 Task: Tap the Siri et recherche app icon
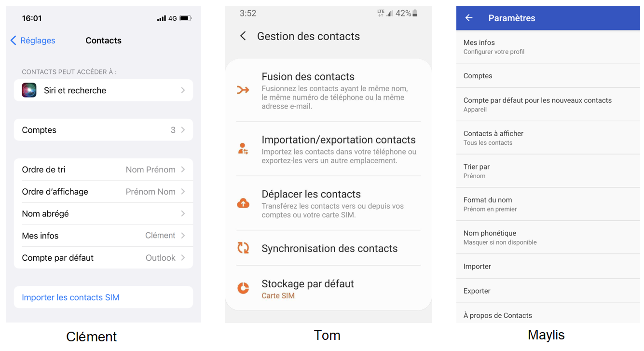coord(29,90)
